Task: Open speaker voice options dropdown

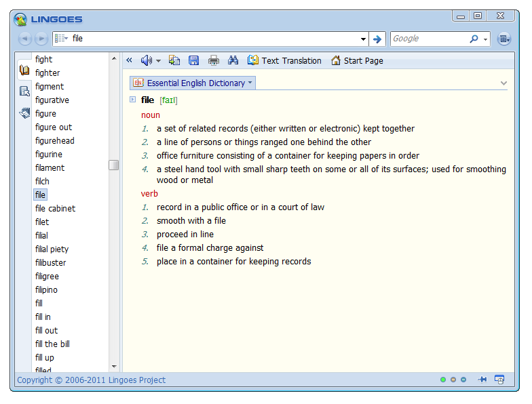Action: tap(158, 61)
